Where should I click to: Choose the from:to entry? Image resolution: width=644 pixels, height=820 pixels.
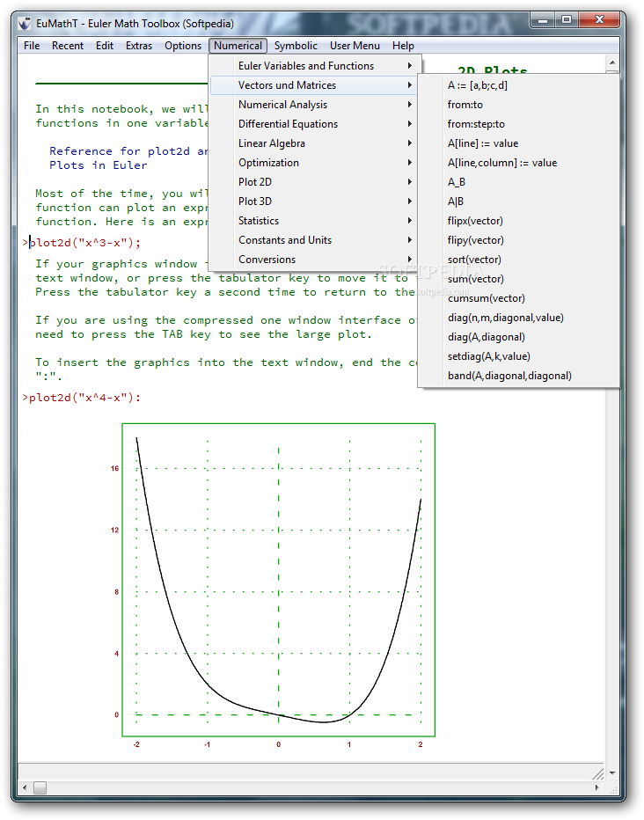pyautogui.click(x=518, y=105)
